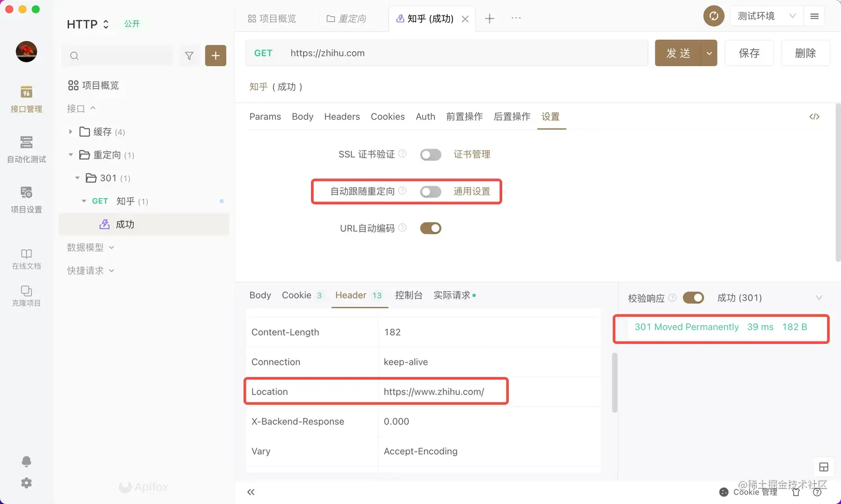Viewport: 841px width, 504px height.
Task: Open the 通用设置 link
Action: (x=472, y=191)
